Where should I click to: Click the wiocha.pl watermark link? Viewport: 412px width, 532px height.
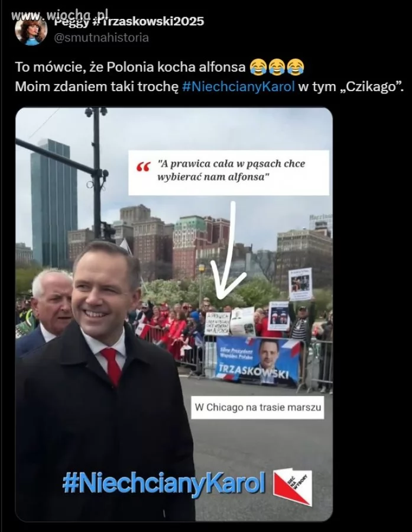coord(60,15)
